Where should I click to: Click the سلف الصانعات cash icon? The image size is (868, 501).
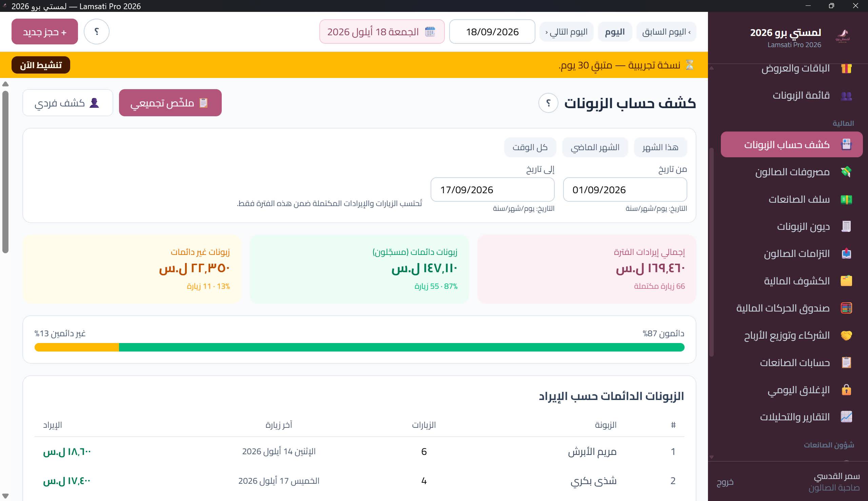(846, 199)
